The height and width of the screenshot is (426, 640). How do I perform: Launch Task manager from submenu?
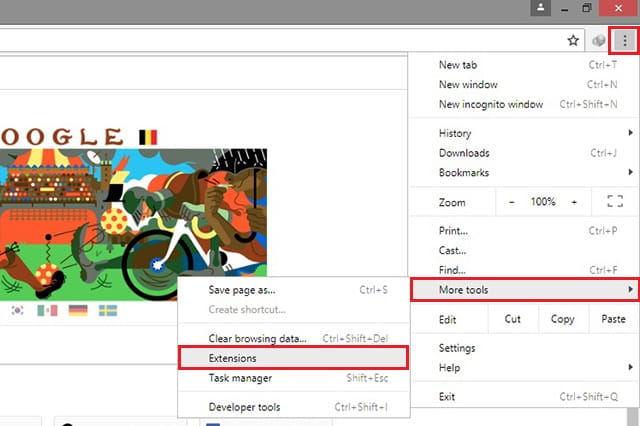pyautogui.click(x=294, y=378)
